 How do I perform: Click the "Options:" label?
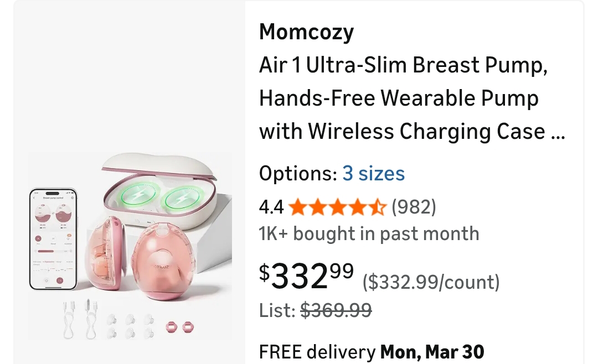298,174
